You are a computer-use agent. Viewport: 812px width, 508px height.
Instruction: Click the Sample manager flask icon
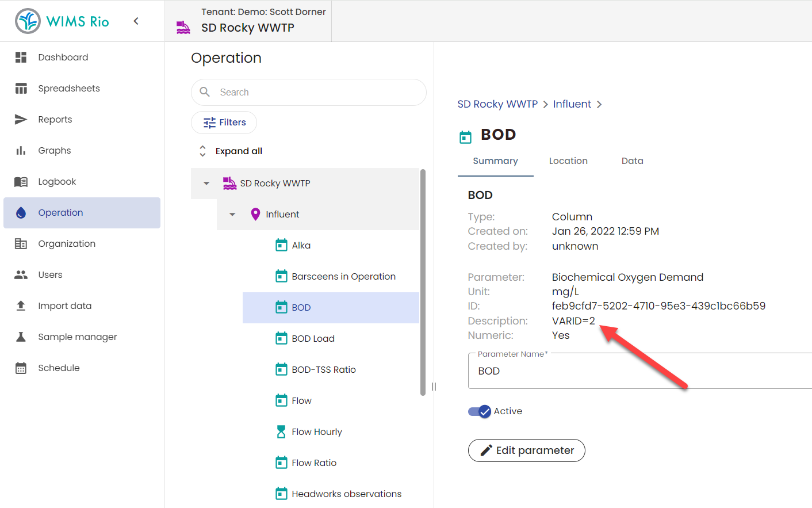coord(21,337)
